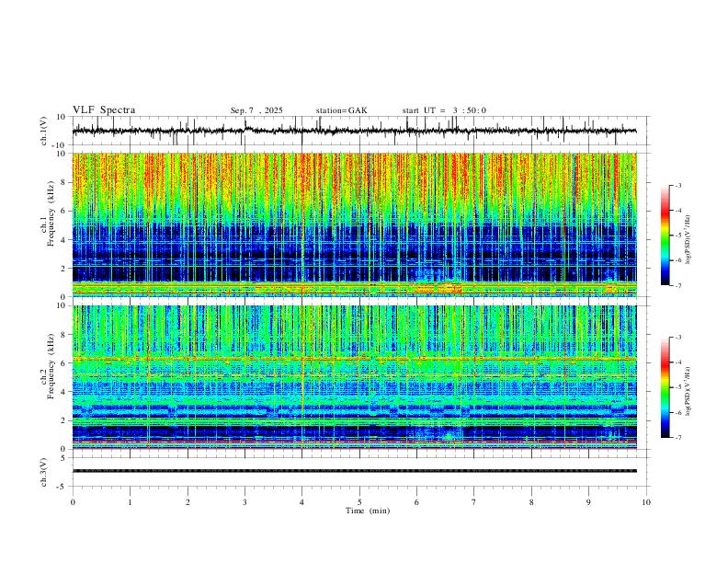
Task: Click the "Time (min)" x-axis label
Action: point(368,511)
